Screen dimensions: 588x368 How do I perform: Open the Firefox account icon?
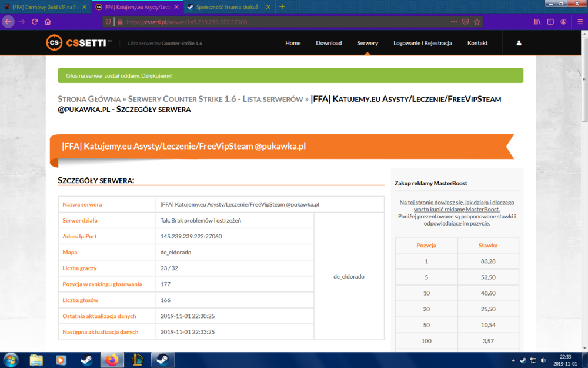(x=563, y=22)
